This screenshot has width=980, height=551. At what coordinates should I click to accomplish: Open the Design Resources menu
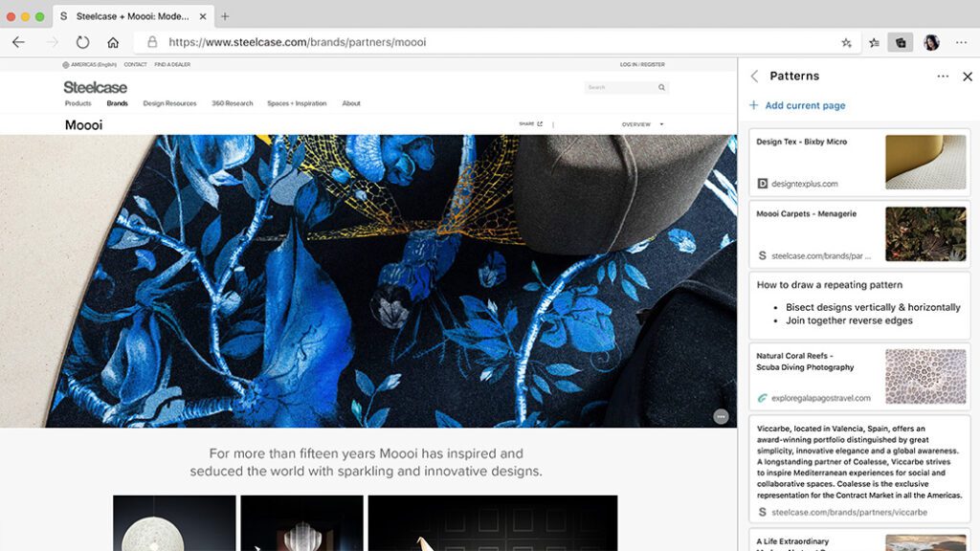point(169,103)
